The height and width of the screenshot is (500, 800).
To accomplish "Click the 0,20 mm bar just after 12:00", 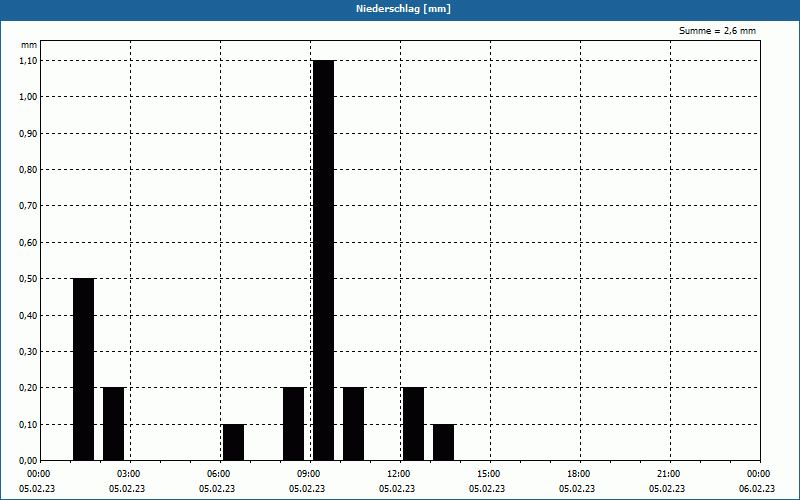I will [413, 424].
